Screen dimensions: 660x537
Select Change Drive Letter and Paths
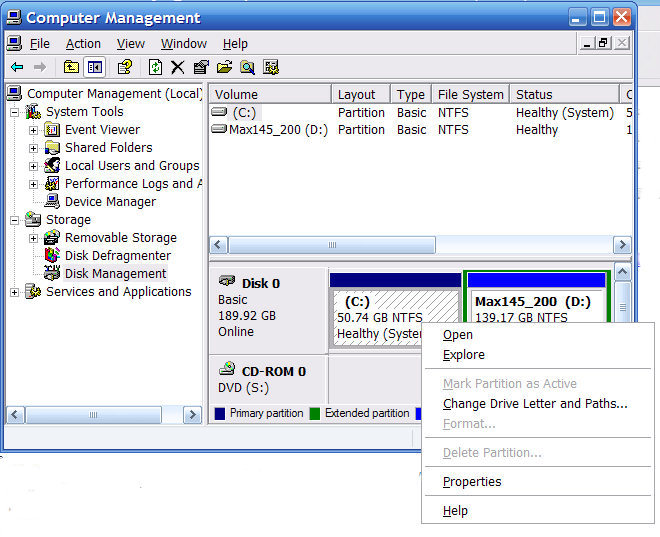tap(538, 404)
